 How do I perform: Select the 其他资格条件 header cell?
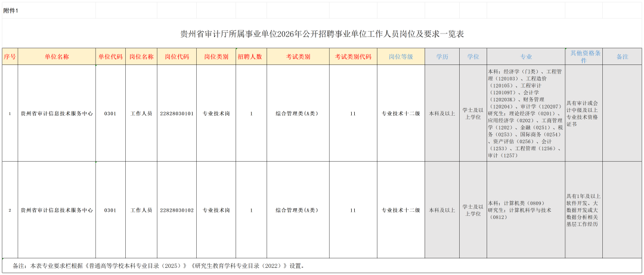[584, 57]
